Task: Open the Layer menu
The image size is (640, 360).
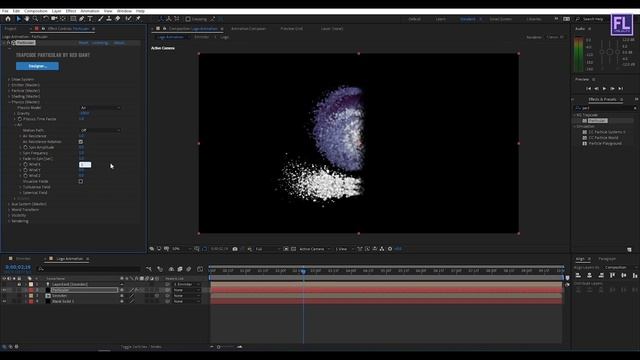Action: [x=57, y=11]
